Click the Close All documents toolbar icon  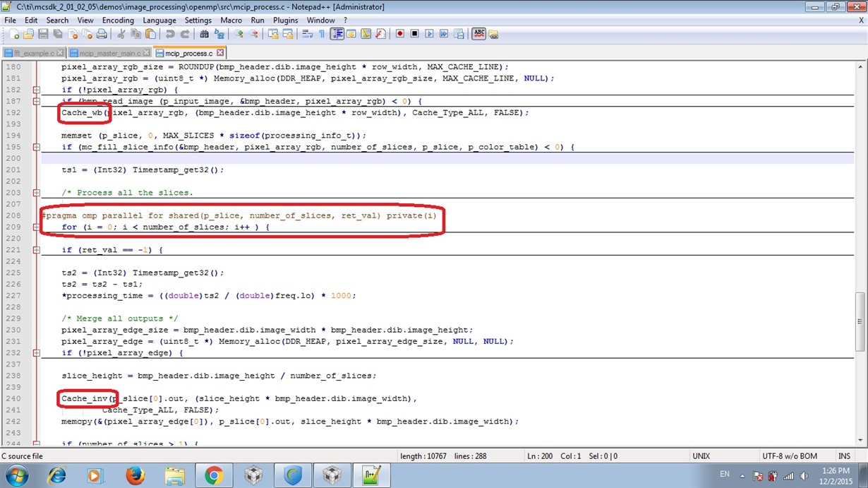tap(88, 34)
